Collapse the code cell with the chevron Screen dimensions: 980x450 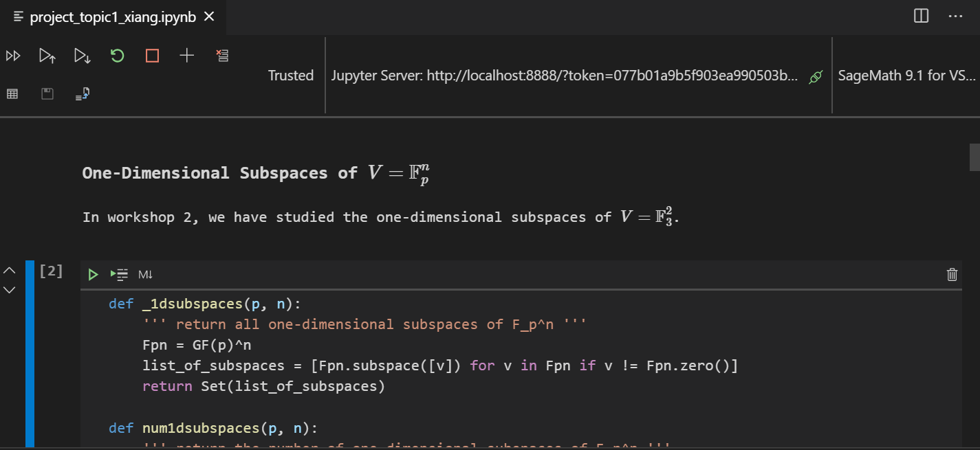tap(9, 269)
